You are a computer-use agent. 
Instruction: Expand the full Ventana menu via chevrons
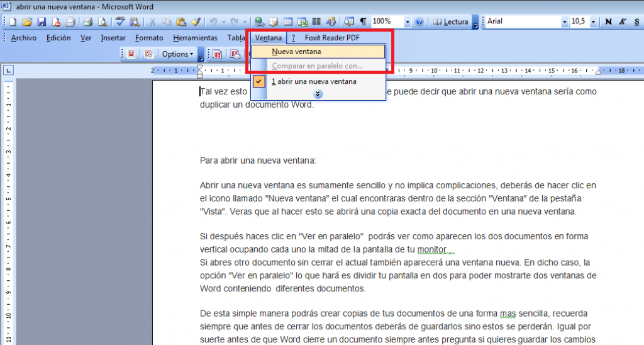(318, 94)
